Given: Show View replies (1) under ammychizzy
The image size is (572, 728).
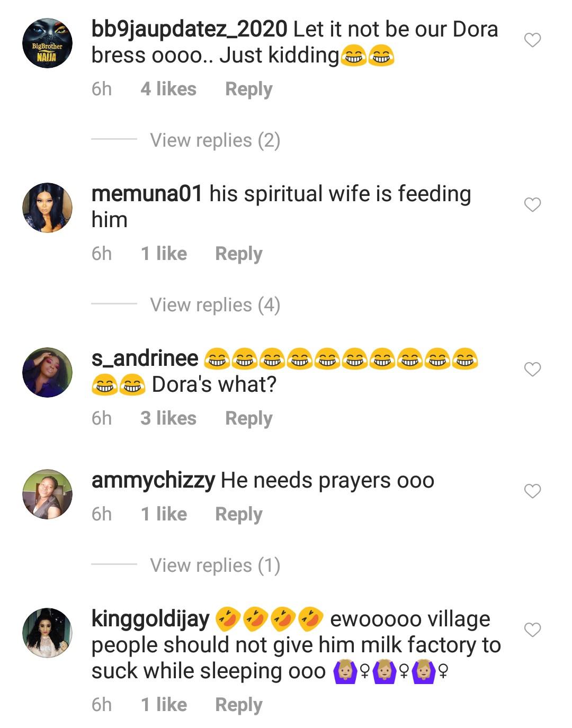Looking at the screenshot, I should pyautogui.click(x=215, y=565).
